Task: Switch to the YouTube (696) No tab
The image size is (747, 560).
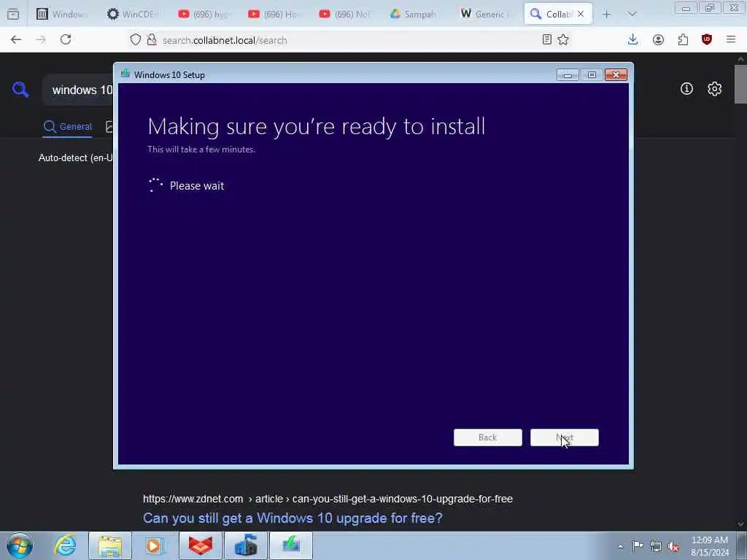Action: (345, 15)
